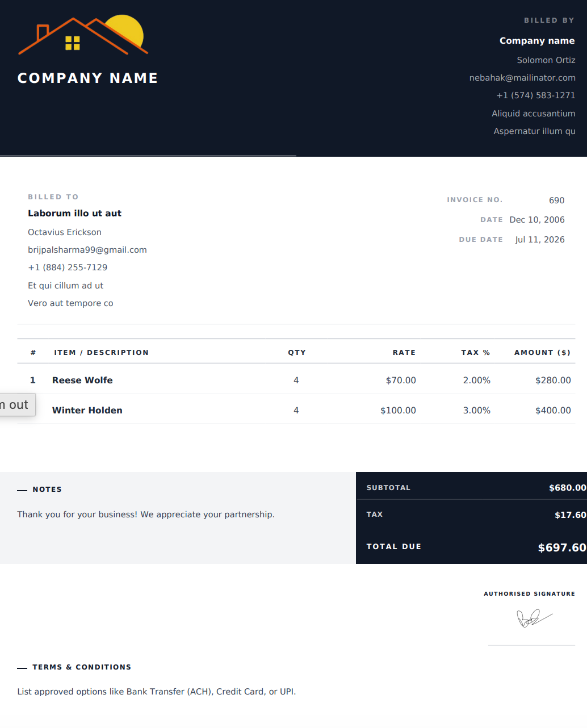
Task: Click the due date Jul 11, 2026
Action: click(539, 240)
